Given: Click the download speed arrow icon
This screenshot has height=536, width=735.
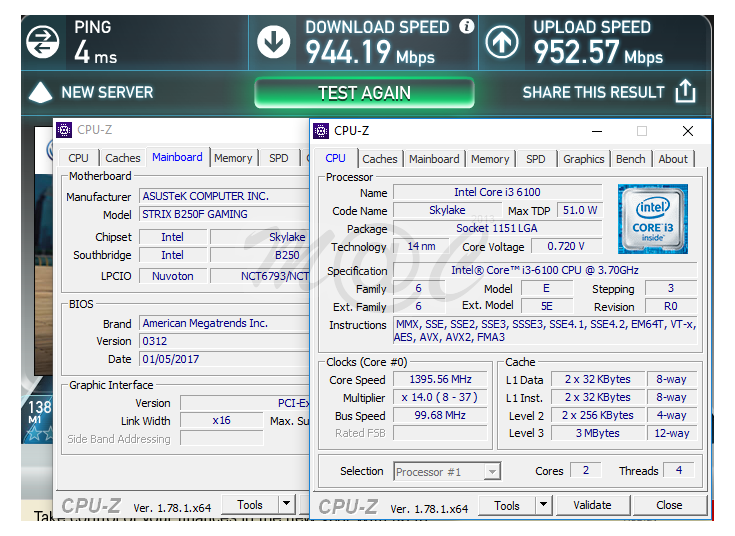Looking at the screenshot, I should [274, 42].
